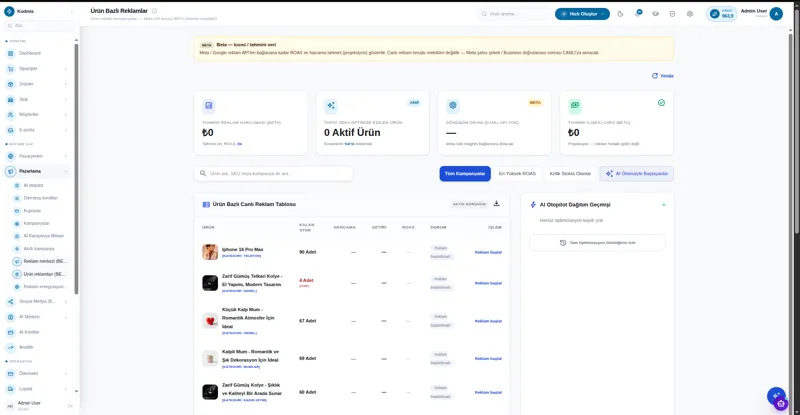Click Reklam başlat for Zarif Gümüş Telkari Kolye
This screenshot has width=800, height=415.
pyautogui.click(x=488, y=283)
